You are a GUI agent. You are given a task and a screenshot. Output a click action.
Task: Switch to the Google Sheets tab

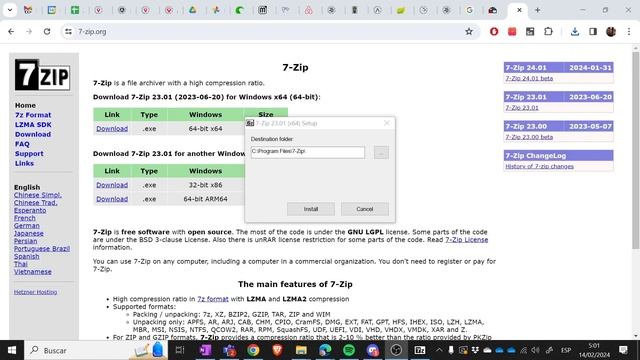tap(75, 10)
